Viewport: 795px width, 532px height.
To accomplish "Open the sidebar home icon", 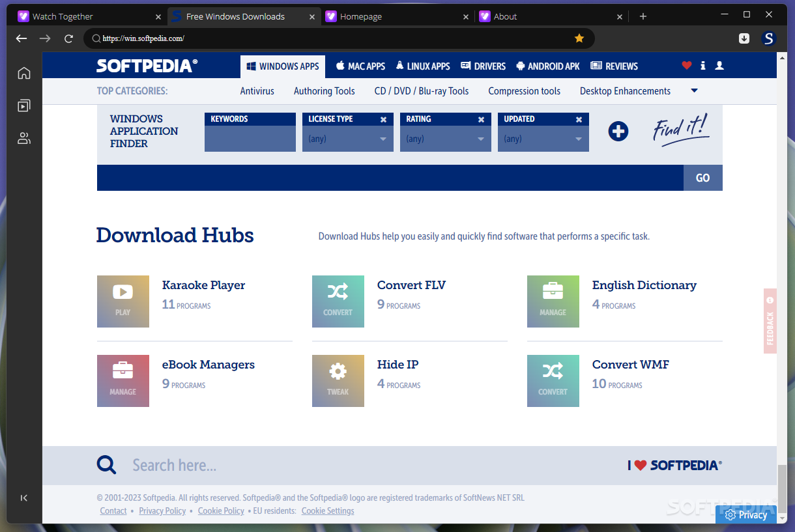I will 24,73.
